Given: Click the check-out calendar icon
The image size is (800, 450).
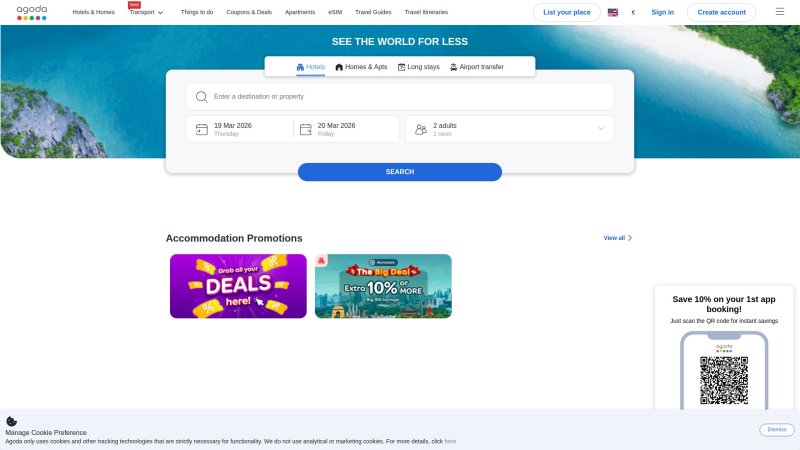Looking at the screenshot, I should pos(305,129).
